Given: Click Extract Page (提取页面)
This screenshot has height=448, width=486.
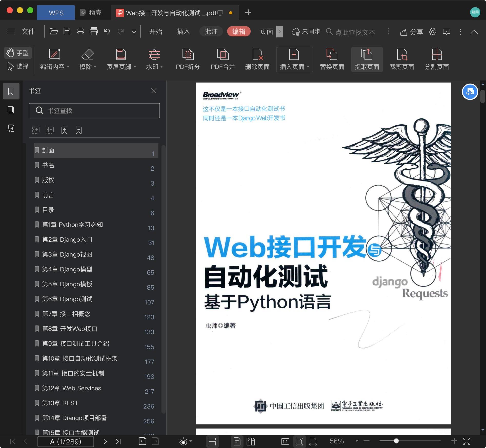Looking at the screenshot, I should (367, 59).
